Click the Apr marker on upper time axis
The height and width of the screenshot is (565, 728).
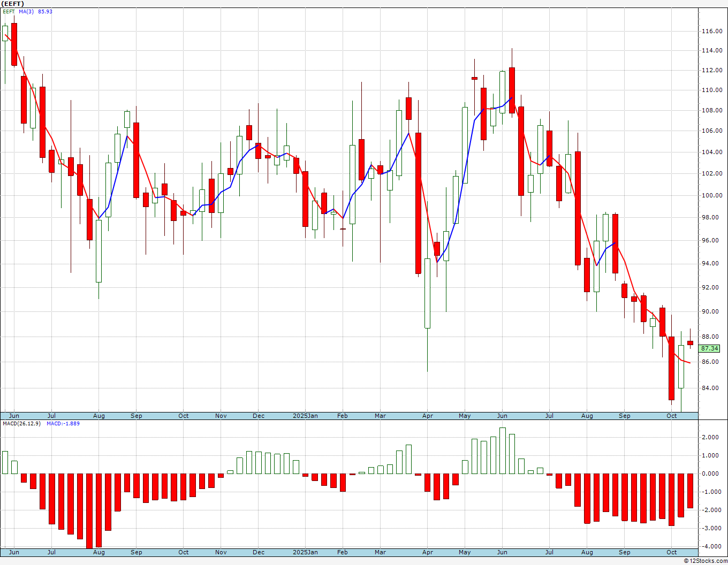click(x=427, y=416)
